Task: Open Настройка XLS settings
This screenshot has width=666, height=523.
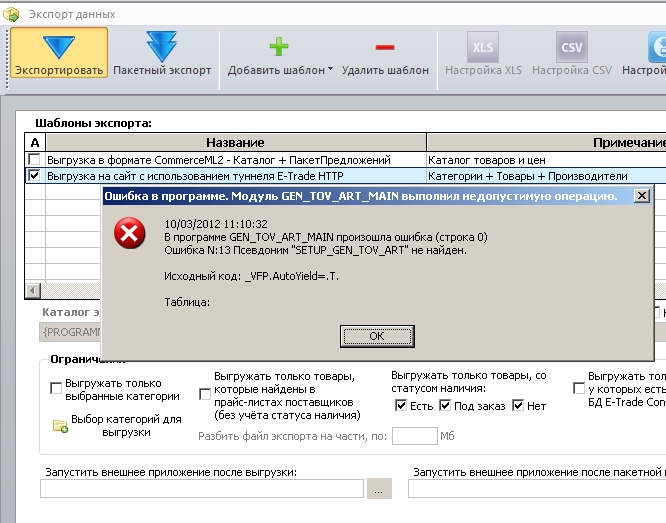Action: [x=483, y=53]
